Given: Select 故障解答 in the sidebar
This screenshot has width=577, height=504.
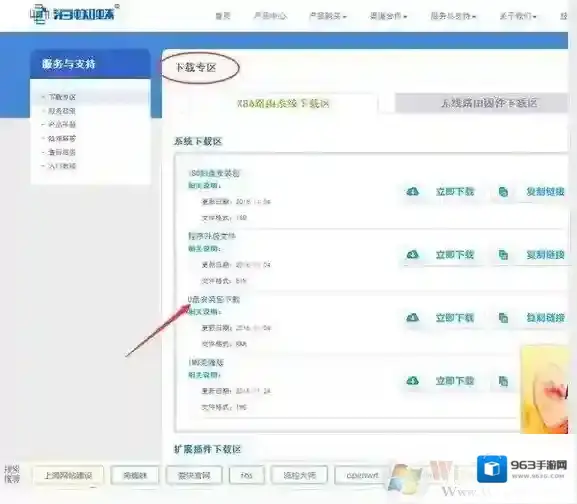Looking at the screenshot, I should click(x=62, y=139).
